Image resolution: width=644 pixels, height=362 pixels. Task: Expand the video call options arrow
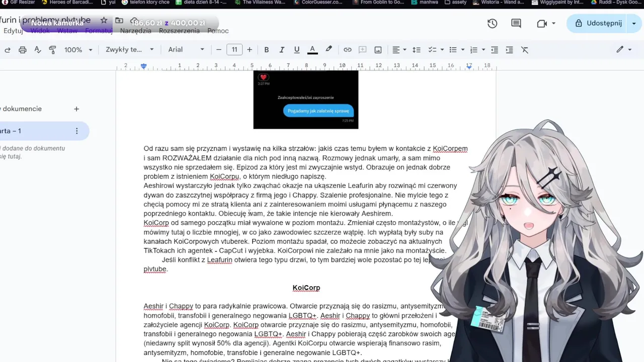tap(554, 24)
